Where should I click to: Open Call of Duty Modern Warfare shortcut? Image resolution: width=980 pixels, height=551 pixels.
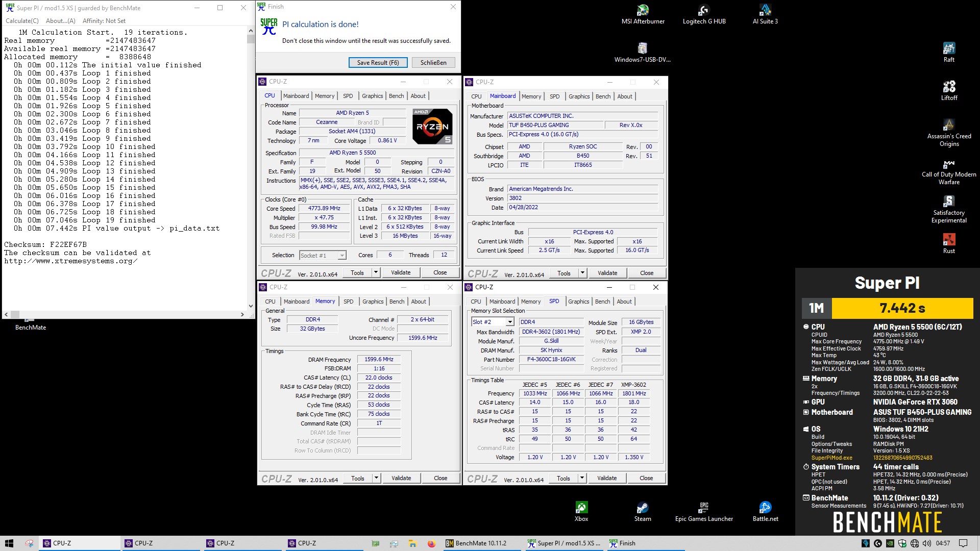click(x=949, y=171)
